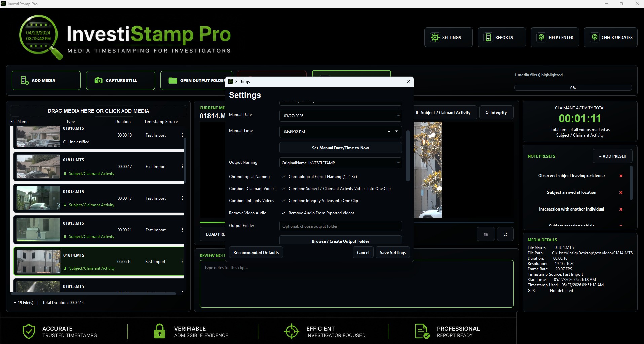Open the Reports page

pos(501,37)
